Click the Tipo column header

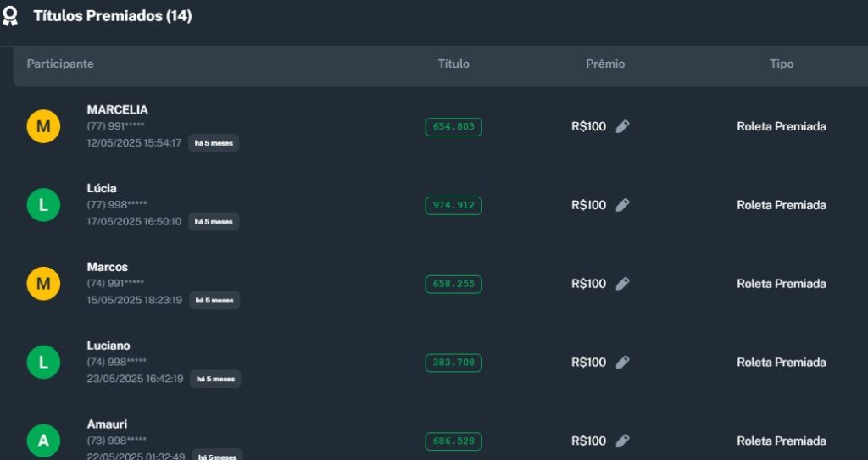pos(782,64)
